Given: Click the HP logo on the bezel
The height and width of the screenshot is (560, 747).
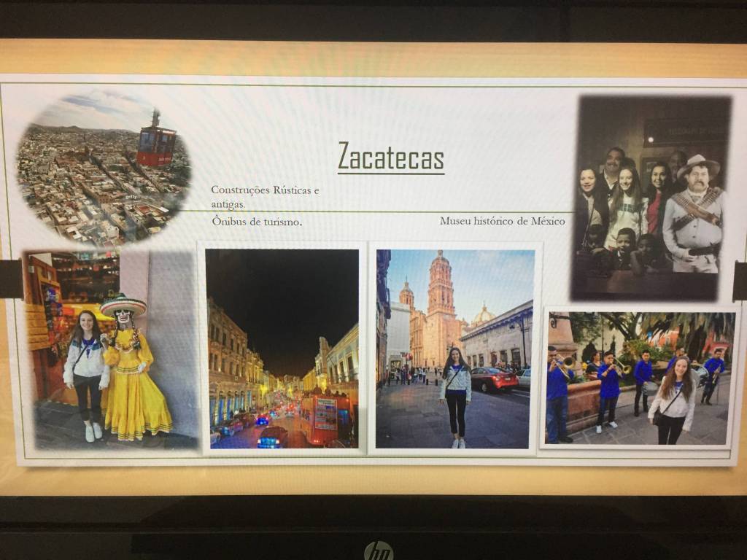Looking at the screenshot, I should point(379,551).
